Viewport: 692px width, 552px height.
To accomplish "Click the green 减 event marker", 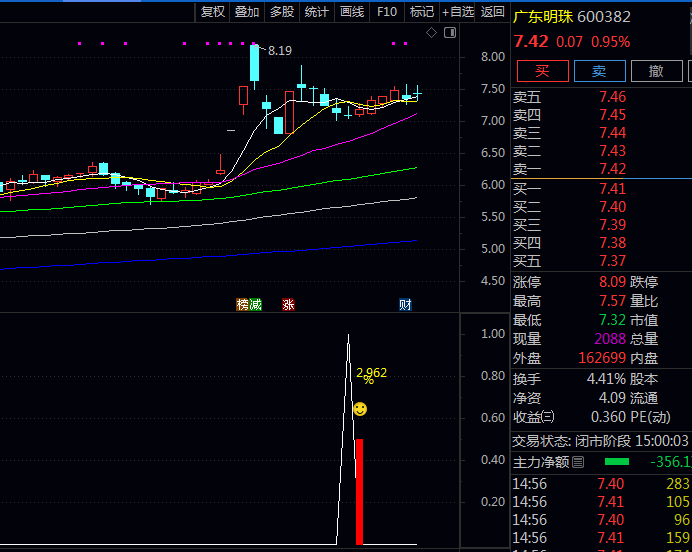I will (x=255, y=304).
